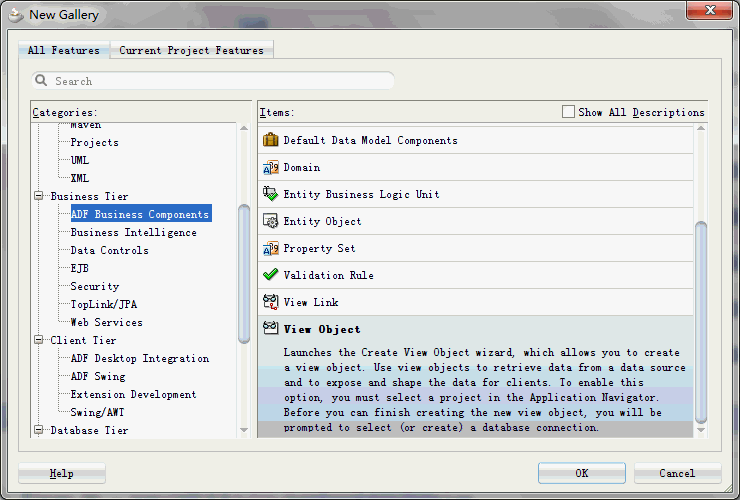Collapse the Business Tier node
740x500 pixels.
(39, 195)
